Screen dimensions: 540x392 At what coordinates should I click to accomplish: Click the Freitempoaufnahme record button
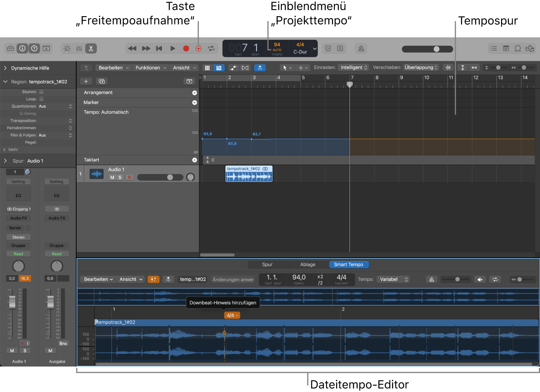[x=198, y=48]
